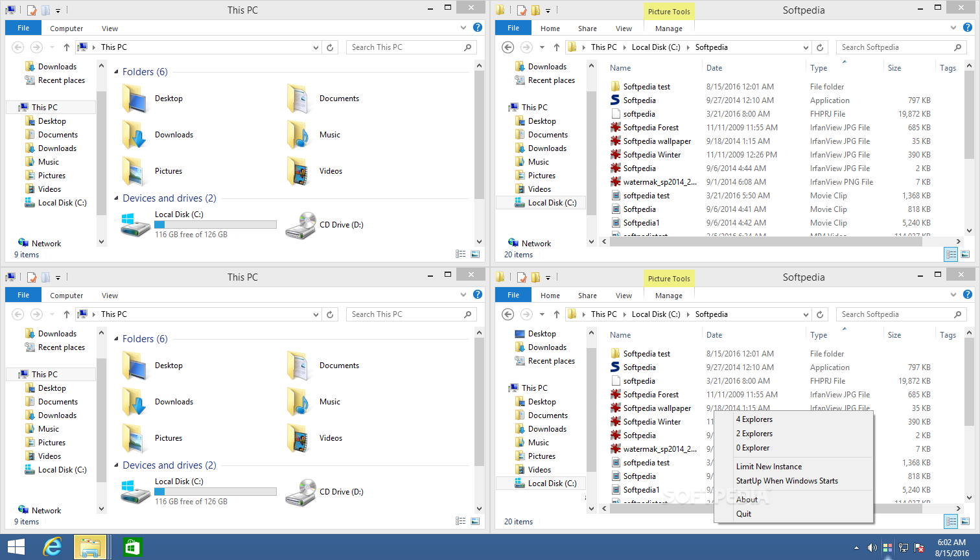Select CD Drive (D:) in bottom-left This PC window
980x560 pixels.
325,492
